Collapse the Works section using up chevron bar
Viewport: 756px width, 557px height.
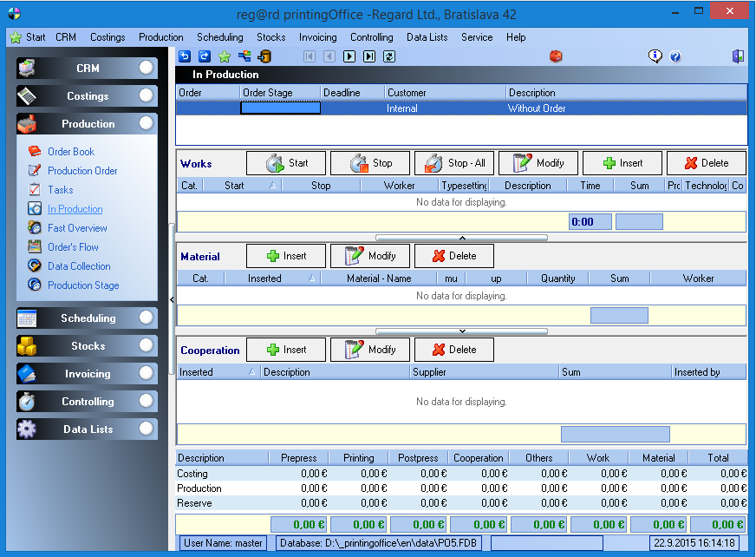pos(461,237)
